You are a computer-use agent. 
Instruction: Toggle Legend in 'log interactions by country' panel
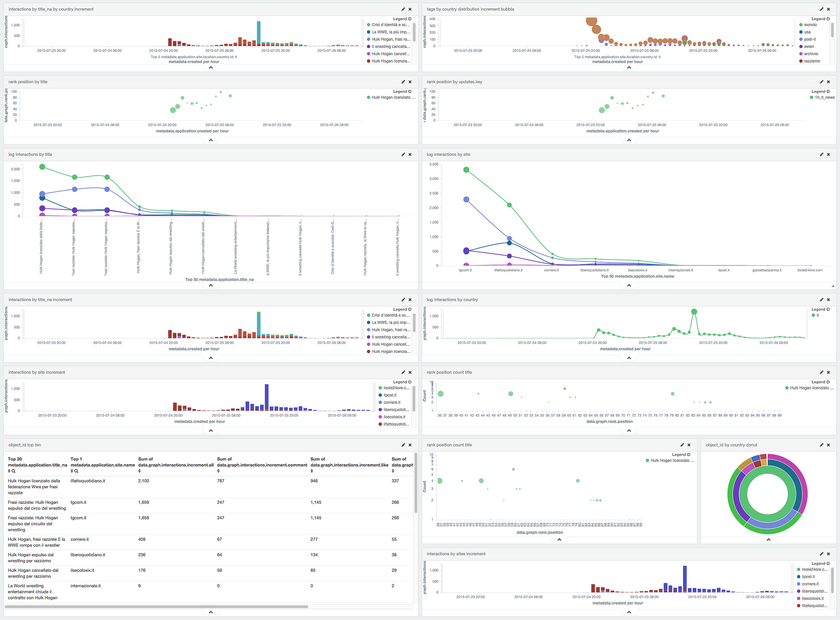pos(821,310)
